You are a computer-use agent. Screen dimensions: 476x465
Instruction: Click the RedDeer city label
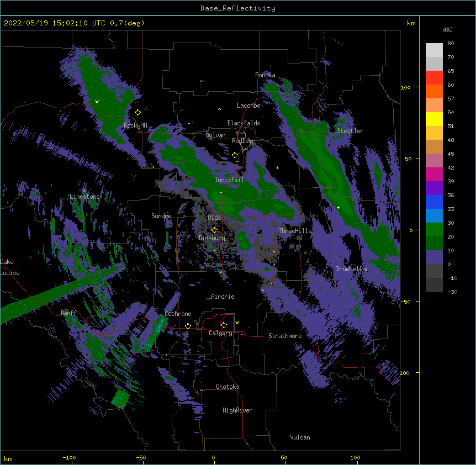tap(244, 141)
